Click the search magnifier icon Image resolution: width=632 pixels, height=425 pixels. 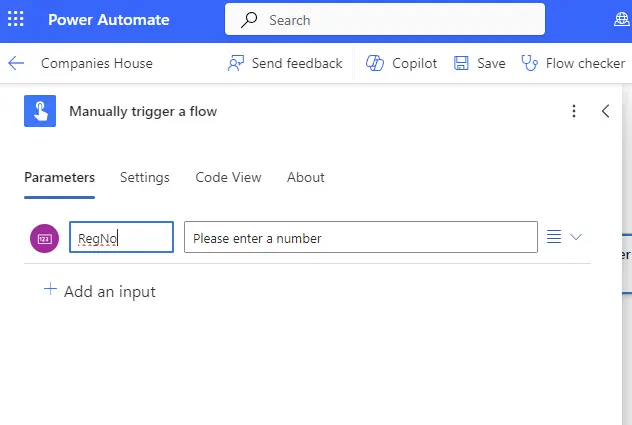pyautogui.click(x=249, y=19)
